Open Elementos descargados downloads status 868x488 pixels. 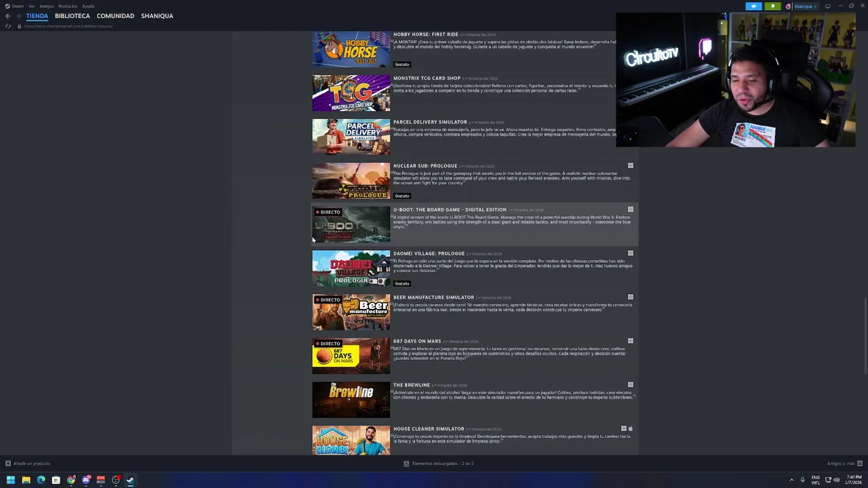438,464
